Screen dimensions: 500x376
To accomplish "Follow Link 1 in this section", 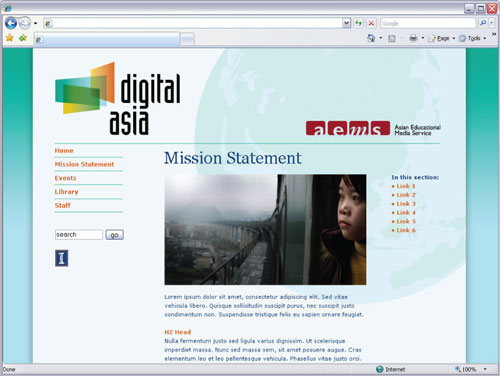I will (x=406, y=186).
